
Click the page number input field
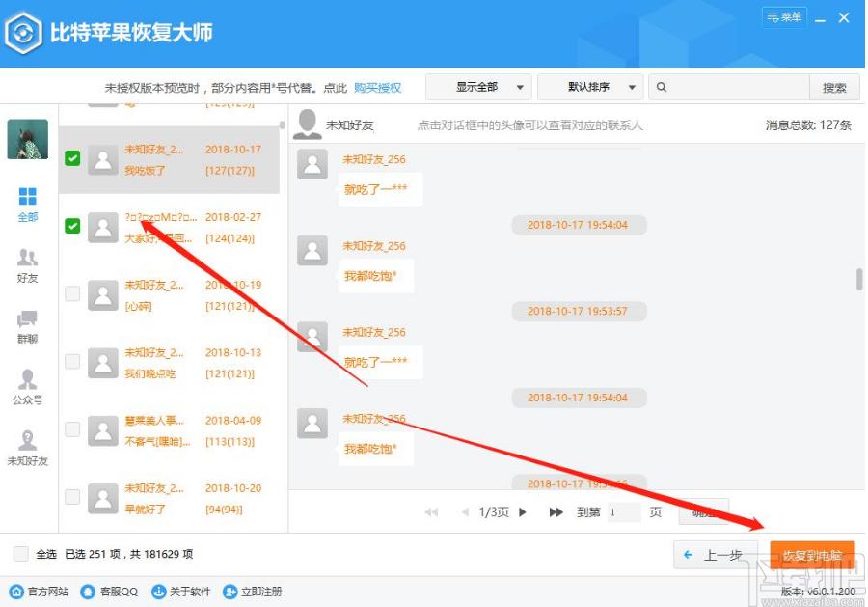[624, 512]
